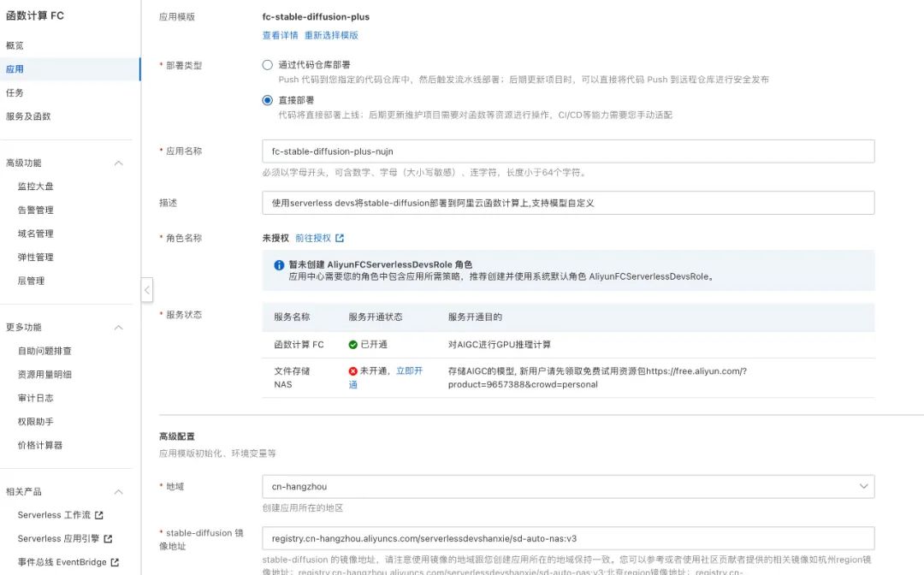
Task: Click external icon next to Serverless 工作流
Action: coord(99,515)
